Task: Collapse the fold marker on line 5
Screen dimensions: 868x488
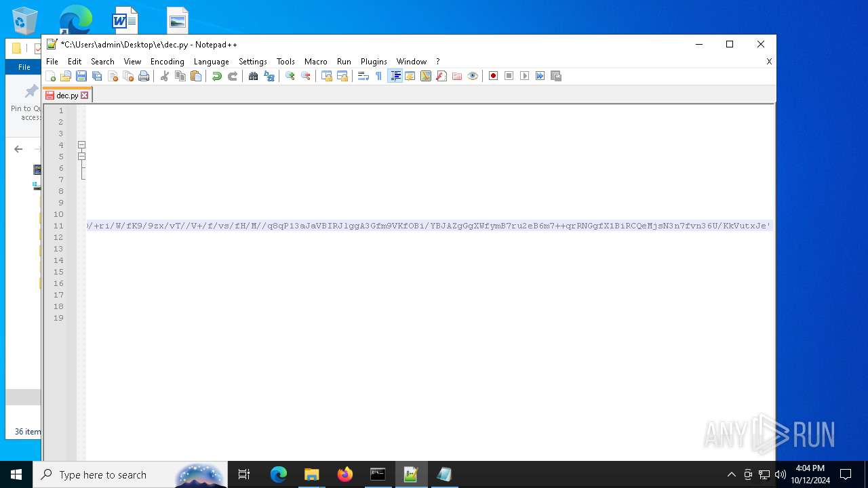Action: (x=81, y=157)
